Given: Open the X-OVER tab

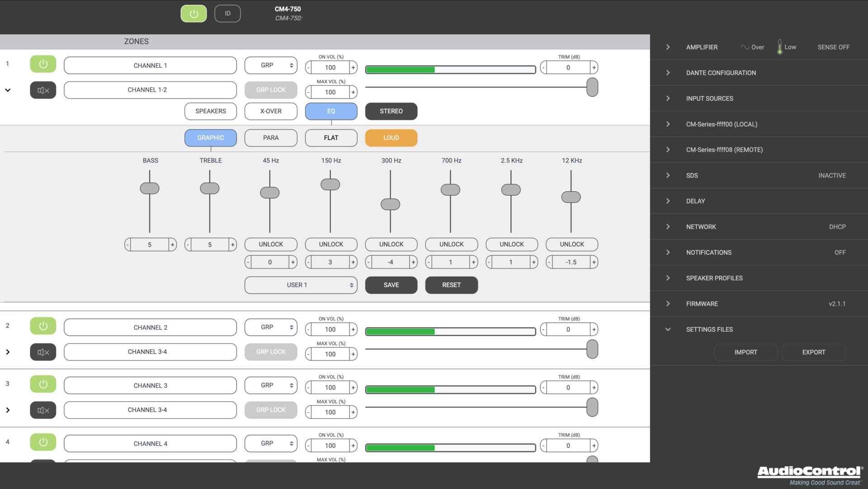Looking at the screenshot, I should [x=271, y=111].
